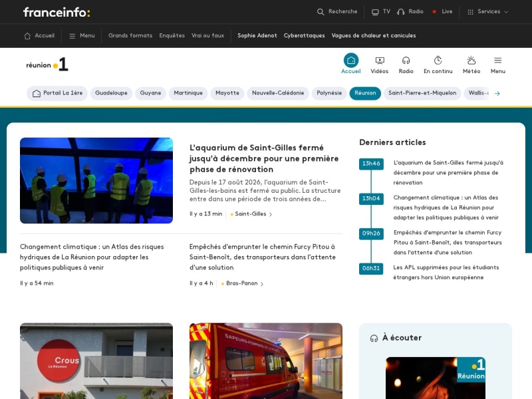This screenshot has height=399, width=532.
Task: Click the 'Il y a 13 min' timestamp
Action: pos(206,214)
